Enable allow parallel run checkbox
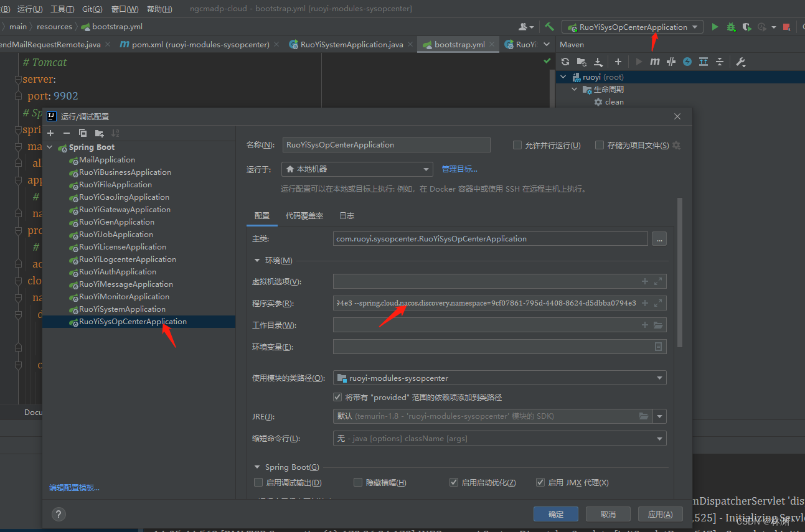 coord(517,145)
